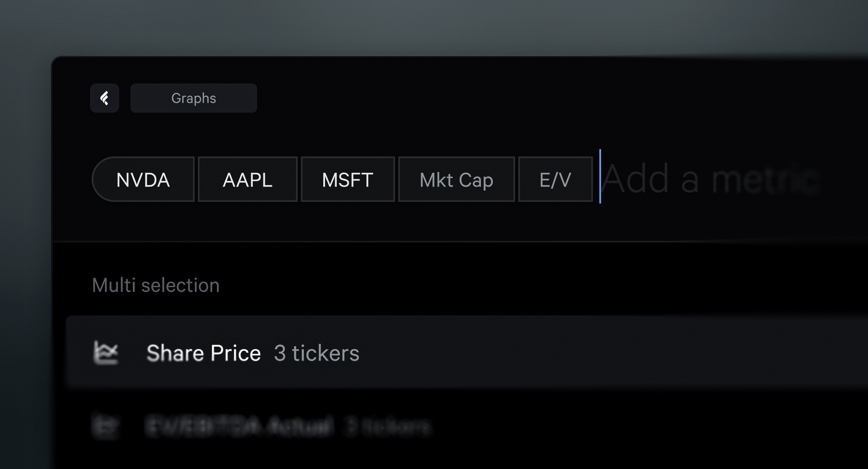The width and height of the screenshot is (868, 469).
Task: Click the E/V metric chip
Action: tap(555, 180)
